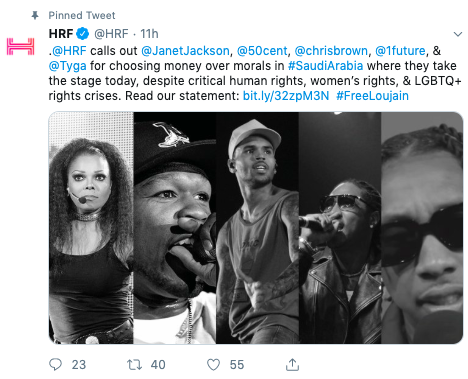Open the bit.ly/32zpM3N statement link
Viewport: 468px width, 379px height.
click(x=286, y=96)
